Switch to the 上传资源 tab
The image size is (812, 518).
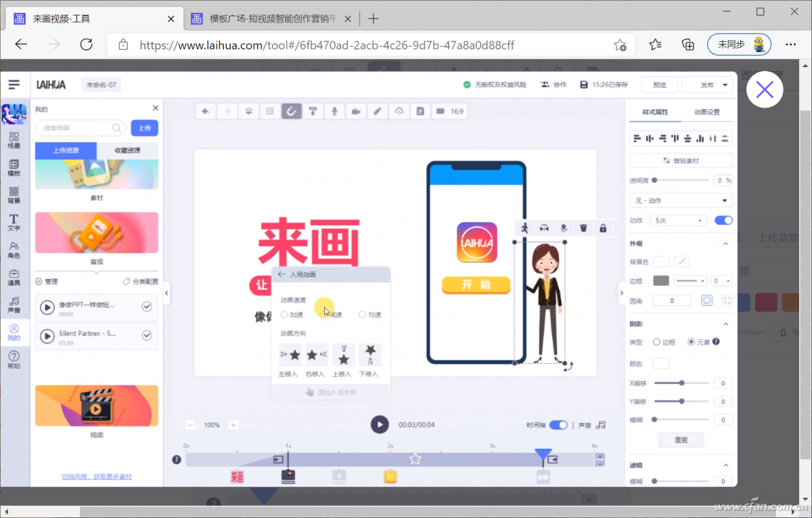click(66, 150)
